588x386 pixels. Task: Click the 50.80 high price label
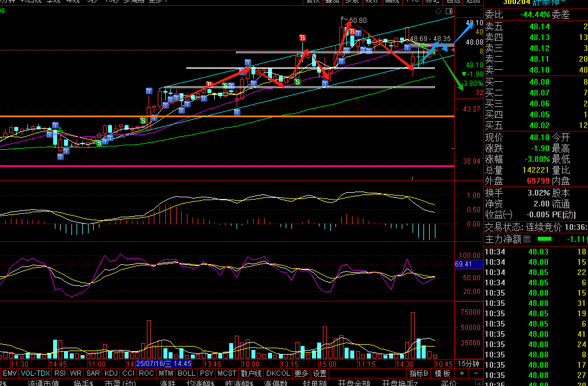(x=358, y=20)
